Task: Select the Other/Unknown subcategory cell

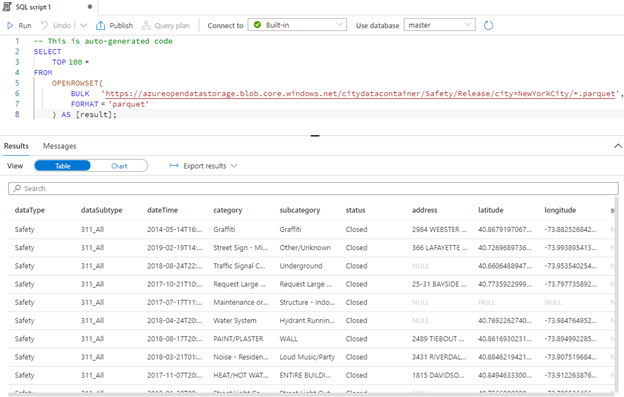Action: 305,248
